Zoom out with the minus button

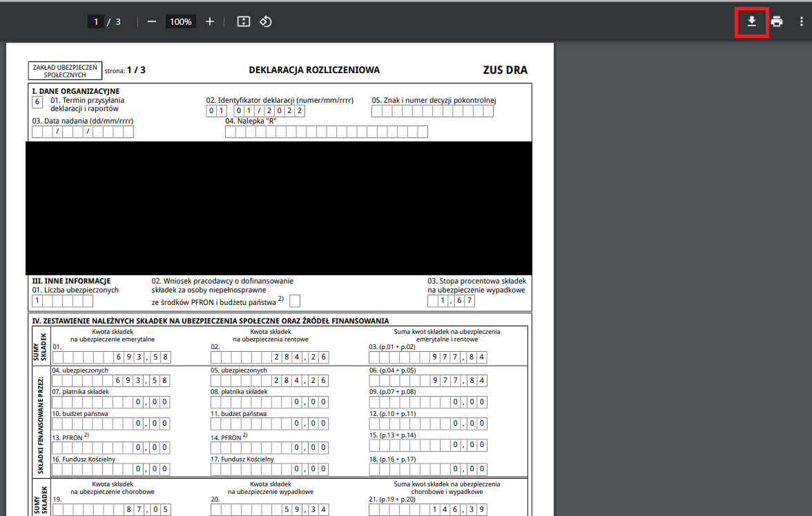tap(152, 22)
